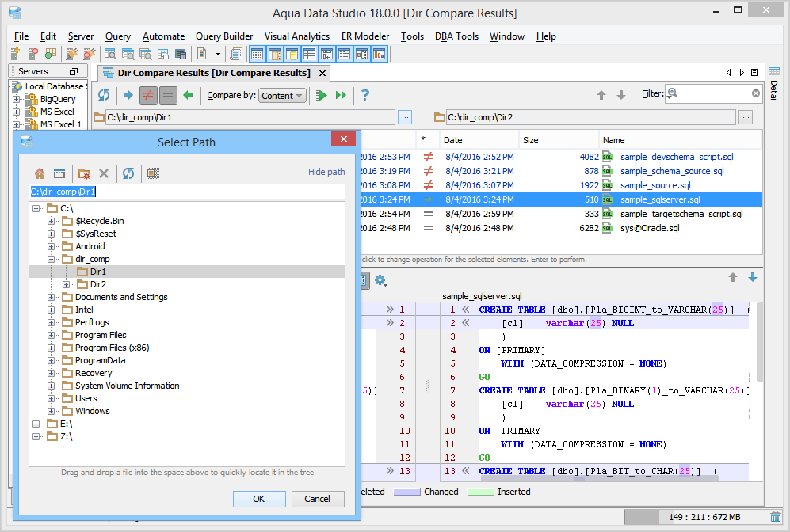Select the Program Files folder
Viewport: 790px width, 532px height.
[101, 335]
